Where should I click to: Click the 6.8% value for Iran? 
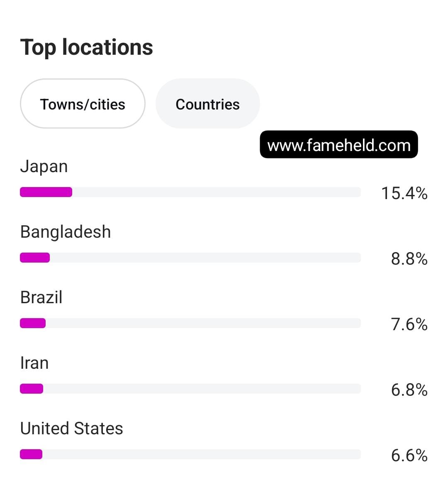(409, 390)
